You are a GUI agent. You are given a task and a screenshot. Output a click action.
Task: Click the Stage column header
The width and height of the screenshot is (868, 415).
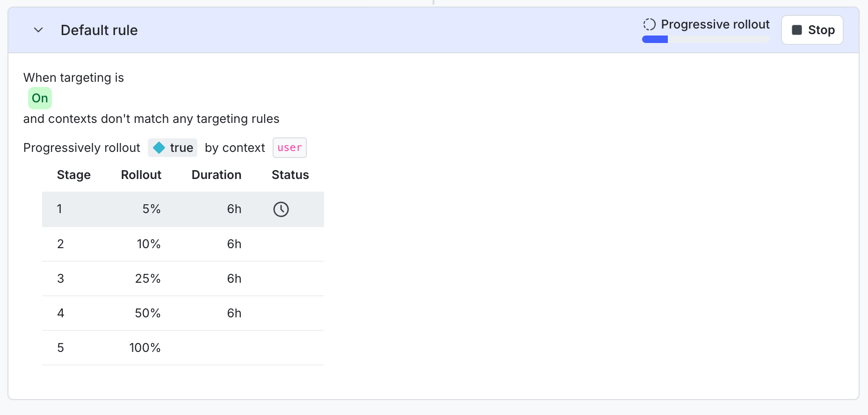pyautogui.click(x=74, y=175)
